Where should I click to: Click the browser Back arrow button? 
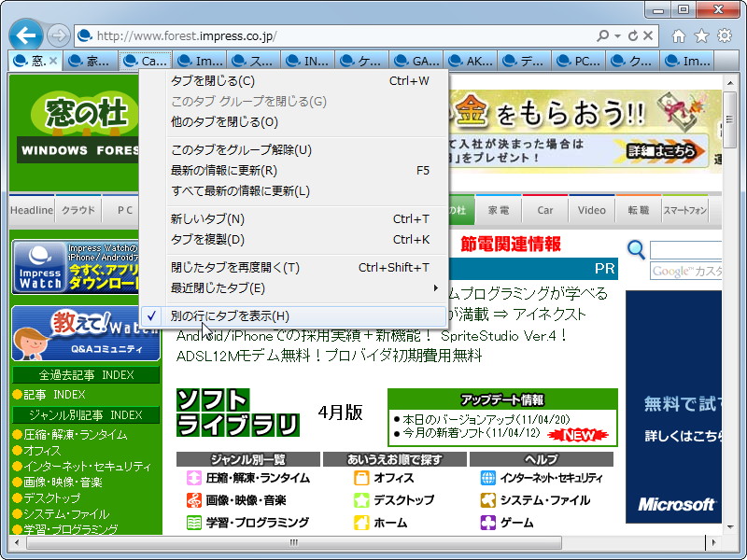point(26,35)
